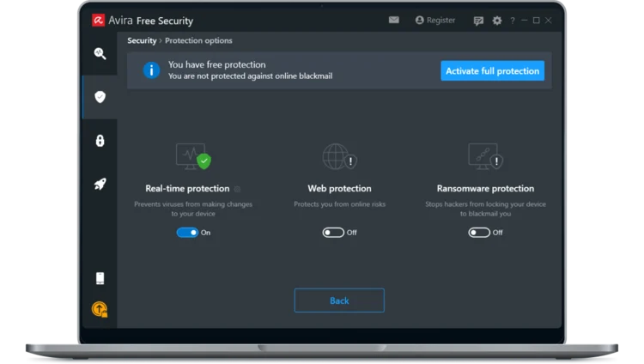The width and height of the screenshot is (644, 364).
Task: Open the Performance rocket section in sidebar
Action: pos(100,184)
